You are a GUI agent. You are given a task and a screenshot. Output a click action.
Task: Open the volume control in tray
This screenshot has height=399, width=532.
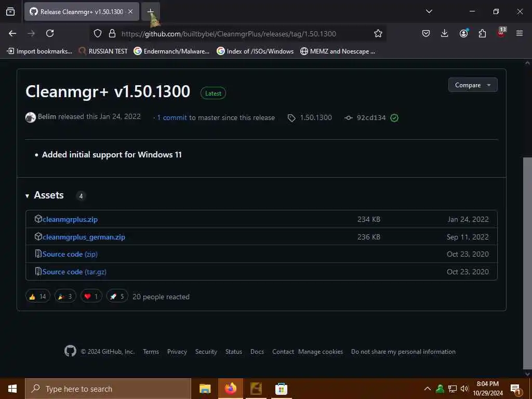[464, 389]
